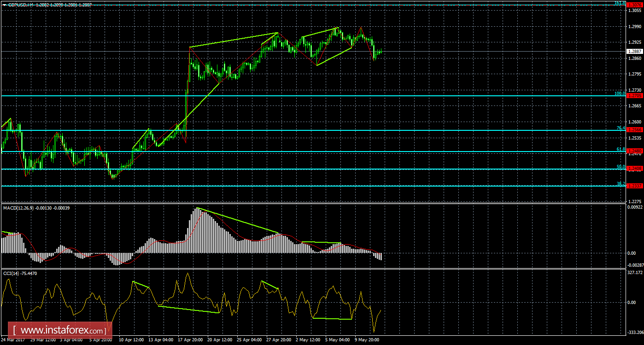
Task: Click the 100.0 Fibonacci level text label
Action: click(x=620, y=94)
